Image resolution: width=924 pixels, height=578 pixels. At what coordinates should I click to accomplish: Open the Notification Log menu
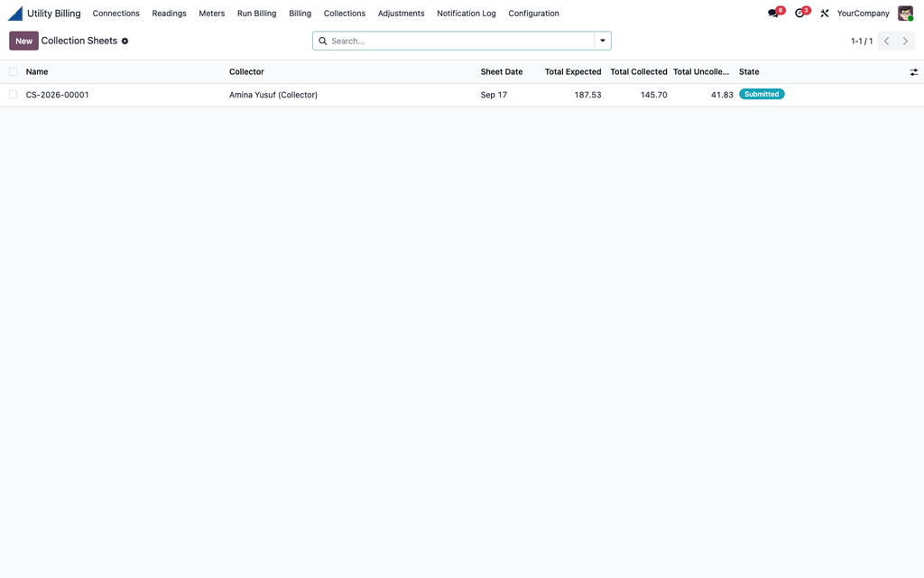click(467, 13)
